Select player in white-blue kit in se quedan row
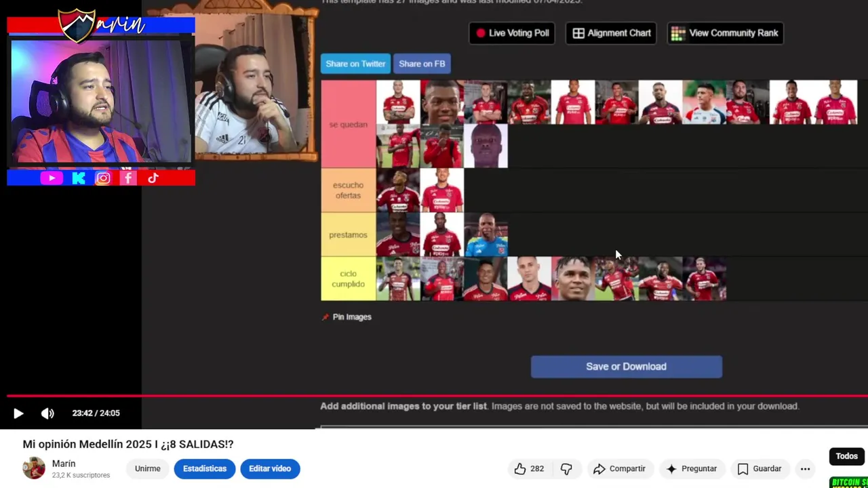This screenshot has width=868, height=488. (x=704, y=102)
